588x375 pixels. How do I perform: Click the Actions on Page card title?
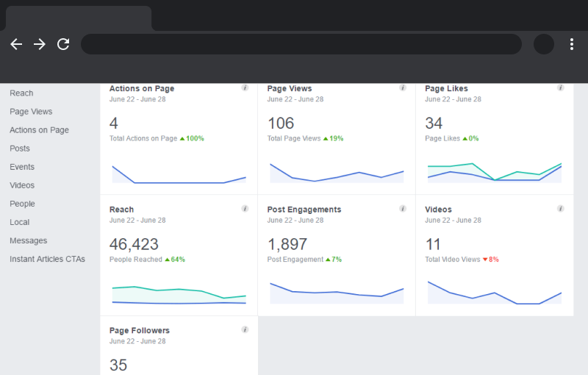click(142, 88)
